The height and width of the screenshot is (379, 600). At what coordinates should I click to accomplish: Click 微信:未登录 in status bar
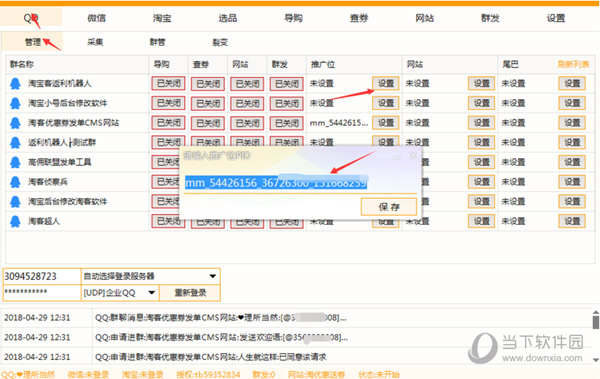point(88,374)
